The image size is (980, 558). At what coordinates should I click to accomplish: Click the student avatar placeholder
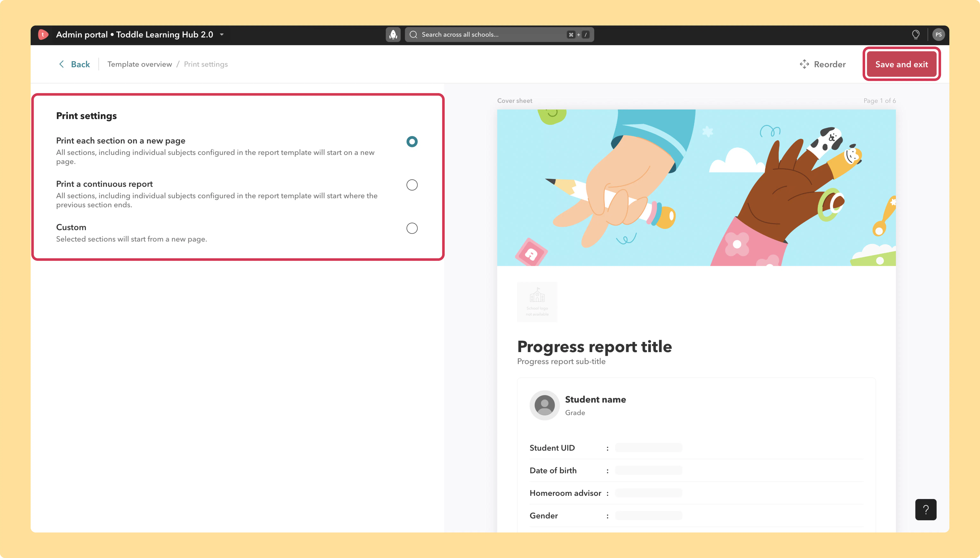[x=544, y=405]
